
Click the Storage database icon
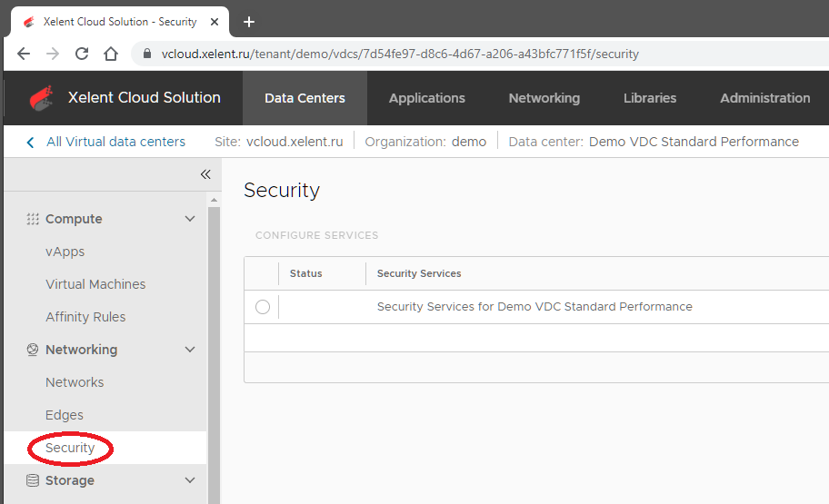point(33,480)
